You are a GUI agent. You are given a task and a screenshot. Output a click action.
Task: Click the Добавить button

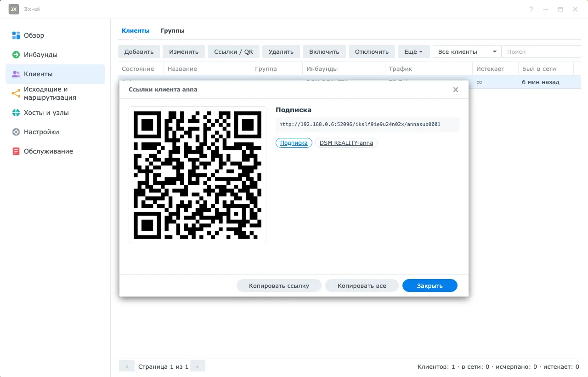139,51
